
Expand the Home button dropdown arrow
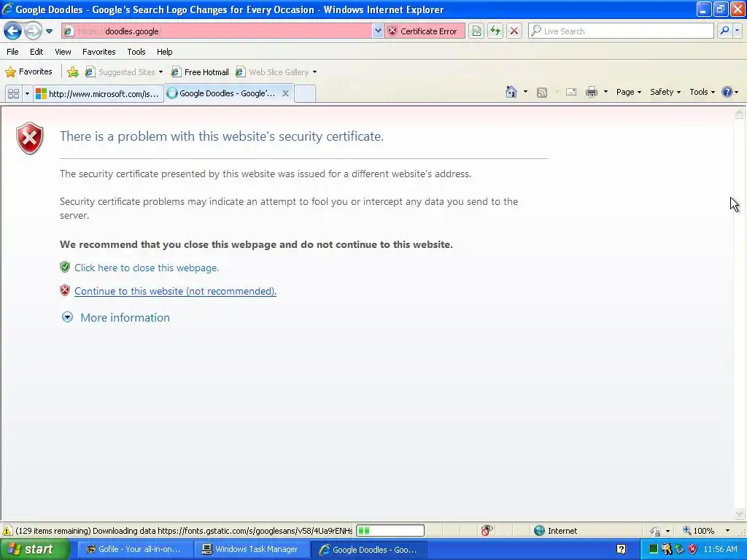pos(525,92)
